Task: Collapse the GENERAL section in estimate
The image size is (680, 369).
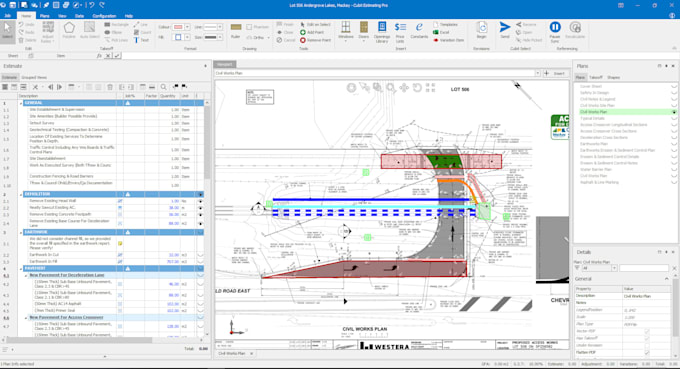Action: (x=21, y=103)
